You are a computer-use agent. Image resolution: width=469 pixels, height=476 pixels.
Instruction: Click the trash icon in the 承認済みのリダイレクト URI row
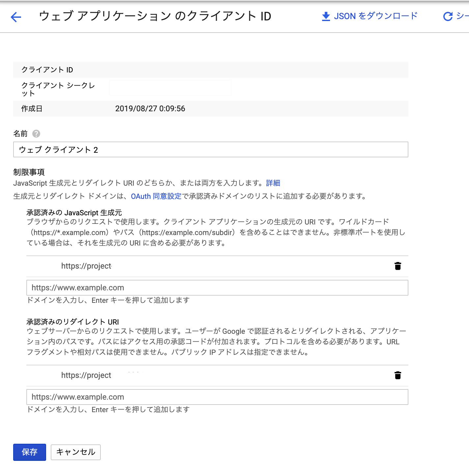click(398, 375)
